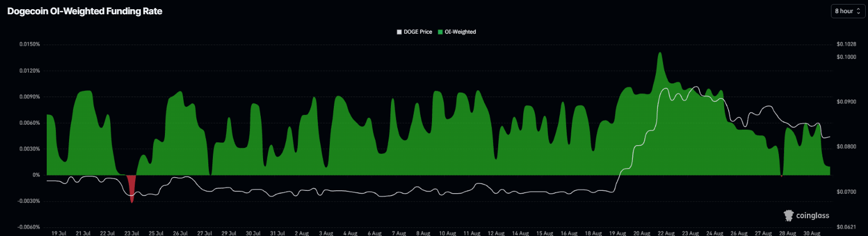Screen dimensions: 868x236
Task: Click the 7 Aug date label
Action: 399,233
